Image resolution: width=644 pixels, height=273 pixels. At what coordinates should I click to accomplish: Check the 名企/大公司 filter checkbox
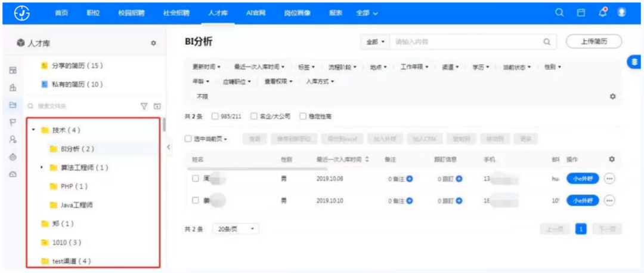click(254, 116)
